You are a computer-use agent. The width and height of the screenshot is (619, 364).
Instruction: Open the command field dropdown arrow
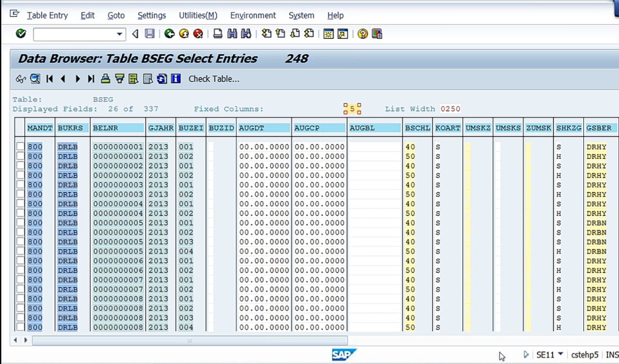click(x=119, y=34)
